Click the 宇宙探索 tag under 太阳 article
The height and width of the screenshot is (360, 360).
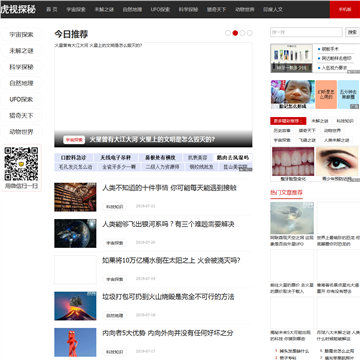click(x=114, y=280)
